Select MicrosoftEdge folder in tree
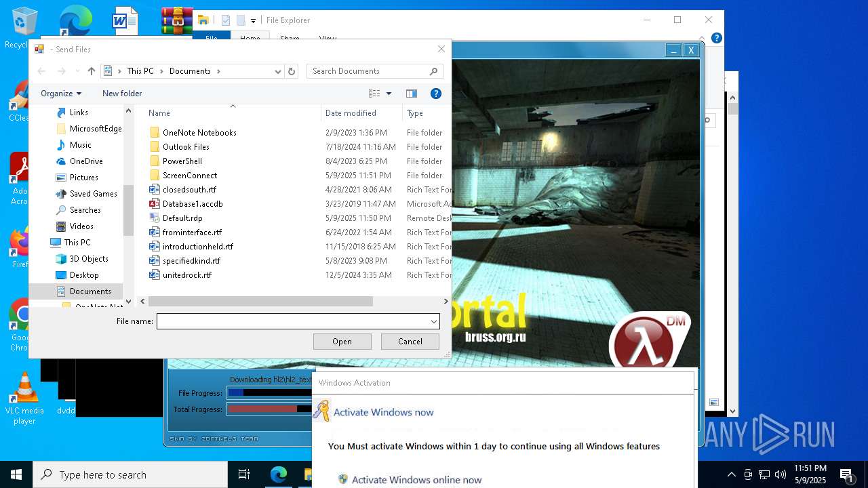This screenshot has width=868, height=488. (x=96, y=129)
